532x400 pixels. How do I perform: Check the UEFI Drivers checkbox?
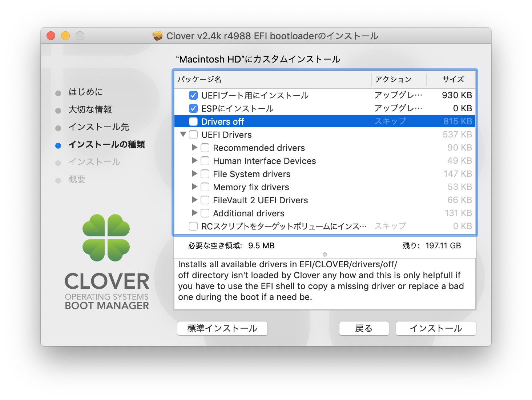(193, 135)
